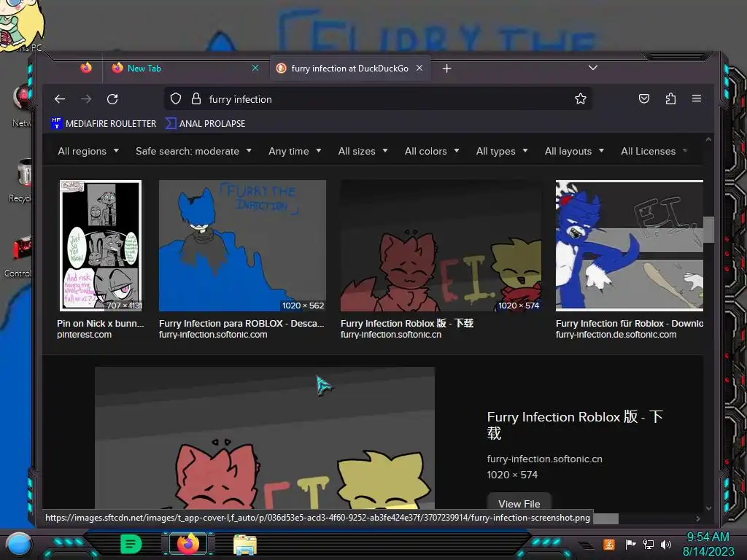The width and height of the screenshot is (747, 560).
Task: Bookmark this page with the star icon
Action: pos(580,99)
